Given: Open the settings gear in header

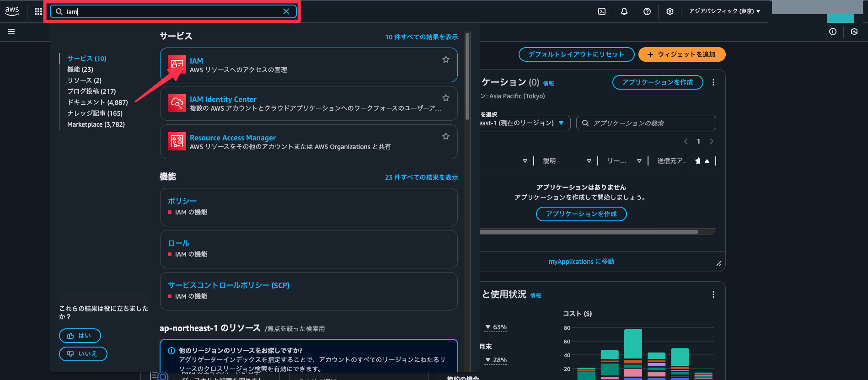Looking at the screenshot, I should [670, 11].
